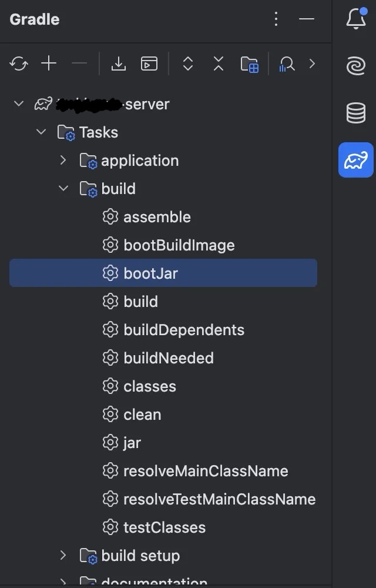Open the Execute Gradle Task icon

pyautogui.click(x=149, y=64)
